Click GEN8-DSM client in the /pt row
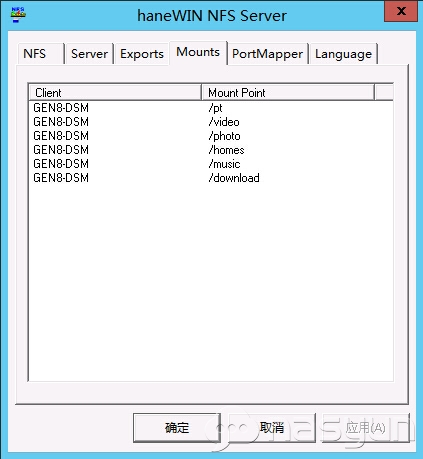 pos(61,108)
